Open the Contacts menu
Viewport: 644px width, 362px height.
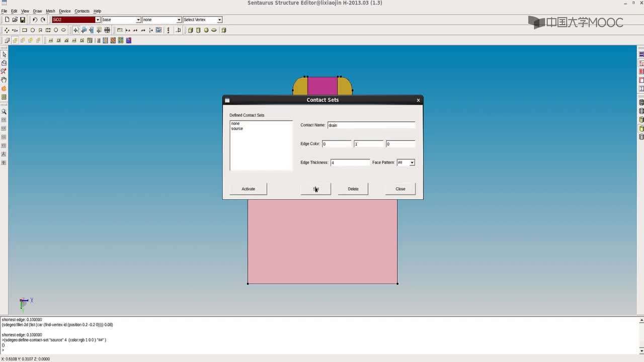[x=82, y=11]
